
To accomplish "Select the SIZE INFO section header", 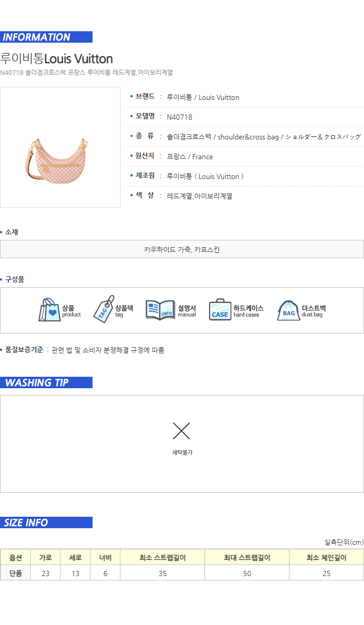I will tap(46, 522).
